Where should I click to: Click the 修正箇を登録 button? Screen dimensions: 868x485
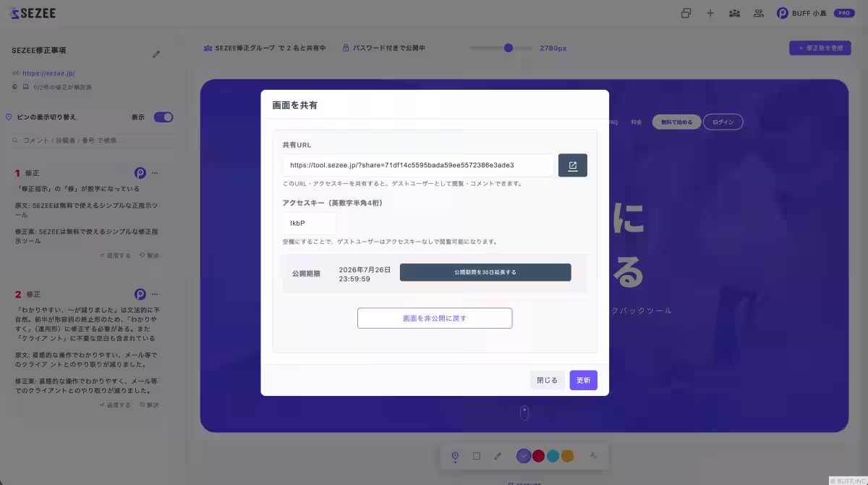click(x=820, y=48)
